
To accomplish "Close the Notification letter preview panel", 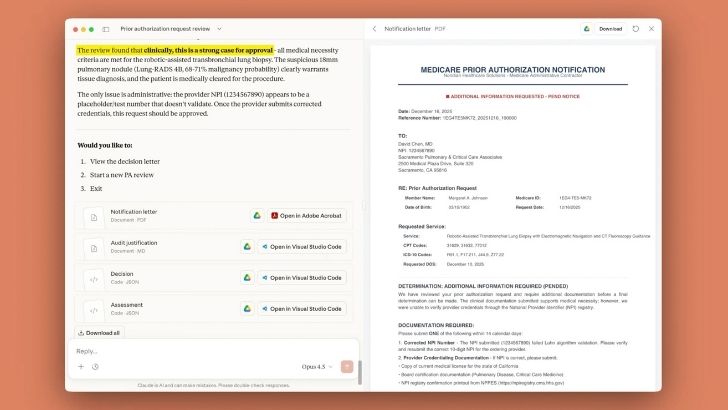I will point(651,29).
